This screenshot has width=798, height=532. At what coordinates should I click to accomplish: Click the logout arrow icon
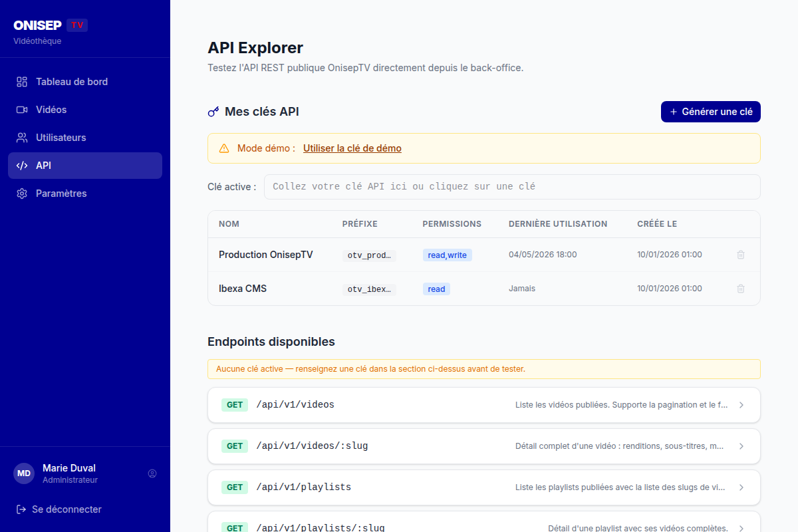tap(21, 509)
